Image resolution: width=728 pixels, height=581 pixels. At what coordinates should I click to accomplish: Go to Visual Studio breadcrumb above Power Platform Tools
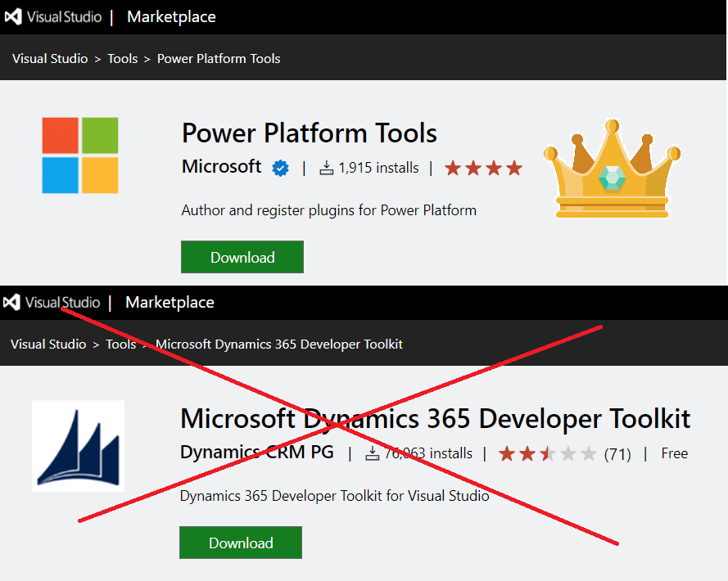(50, 58)
